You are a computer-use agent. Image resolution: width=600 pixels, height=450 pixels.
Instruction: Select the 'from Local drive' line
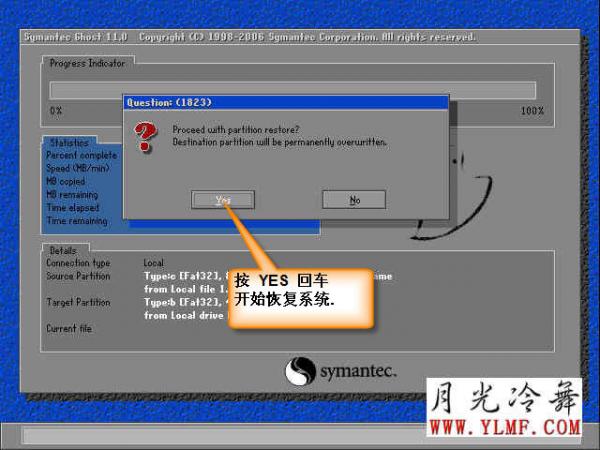186,315
